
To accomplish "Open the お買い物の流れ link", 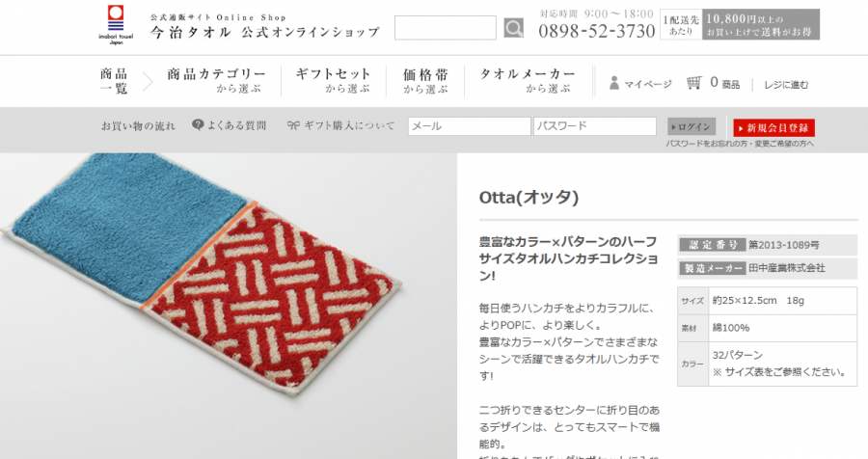I will point(138,126).
